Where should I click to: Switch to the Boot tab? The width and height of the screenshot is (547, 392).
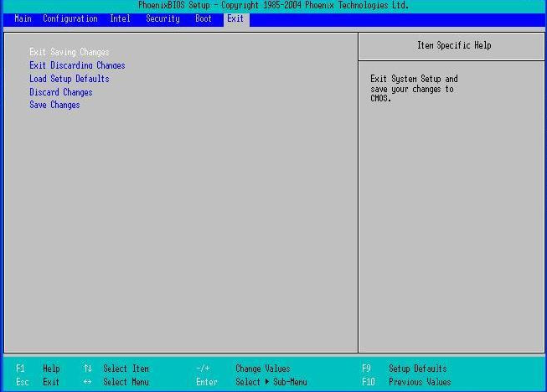204,18
